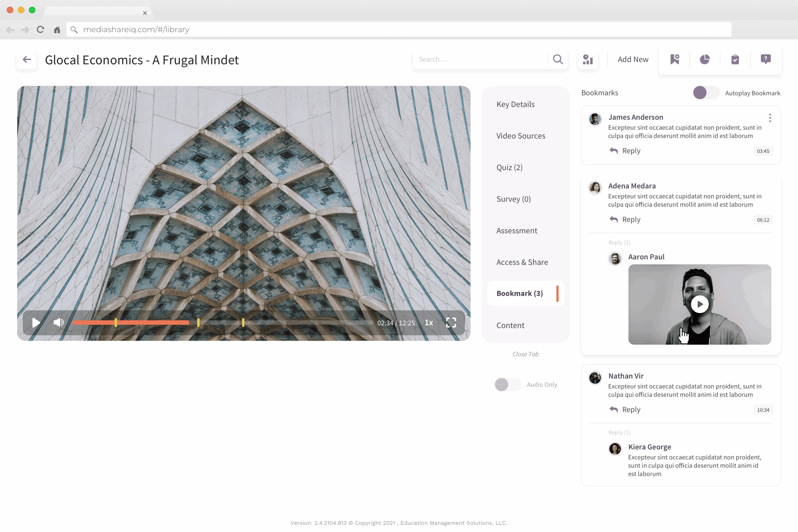Jump to the 06:12 timestamp badge
Viewport: 798px width, 532px height.
[763, 220]
